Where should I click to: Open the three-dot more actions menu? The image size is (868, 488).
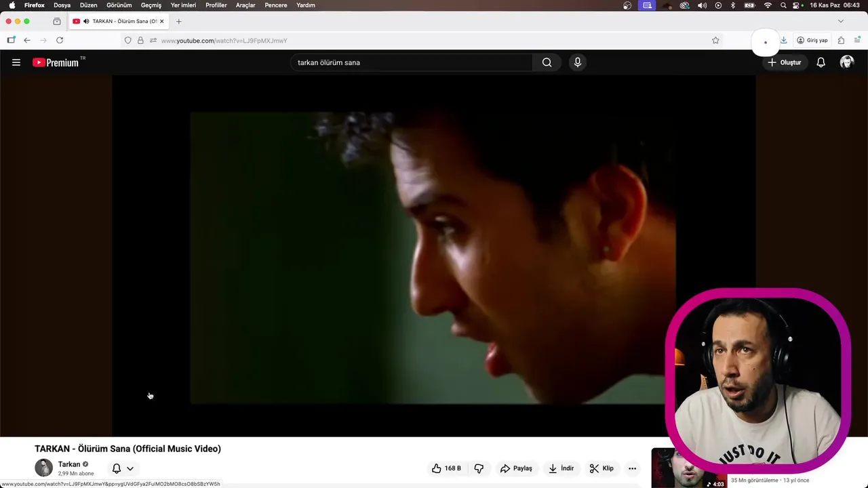pyautogui.click(x=632, y=468)
